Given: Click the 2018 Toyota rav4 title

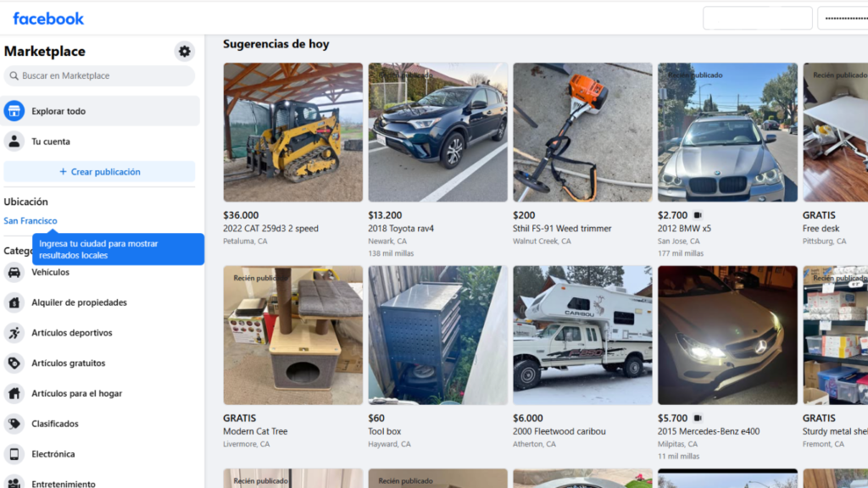Looking at the screenshot, I should 401,229.
